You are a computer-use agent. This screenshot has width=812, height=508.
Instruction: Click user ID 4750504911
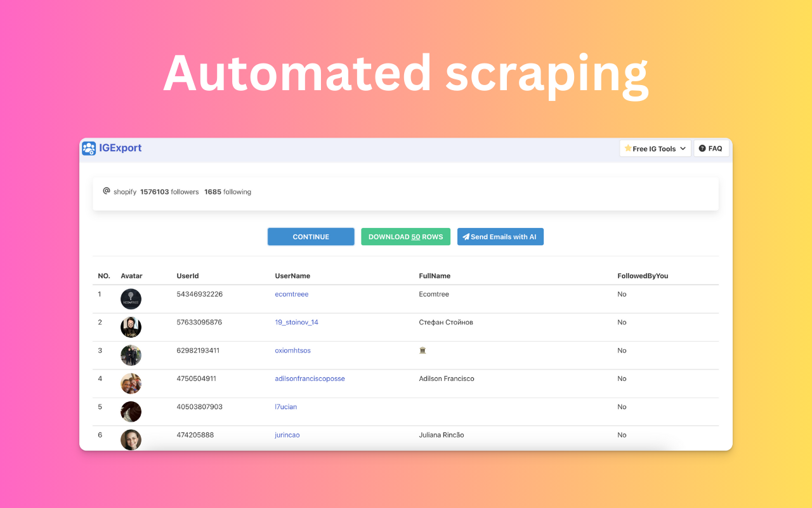click(x=197, y=378)
